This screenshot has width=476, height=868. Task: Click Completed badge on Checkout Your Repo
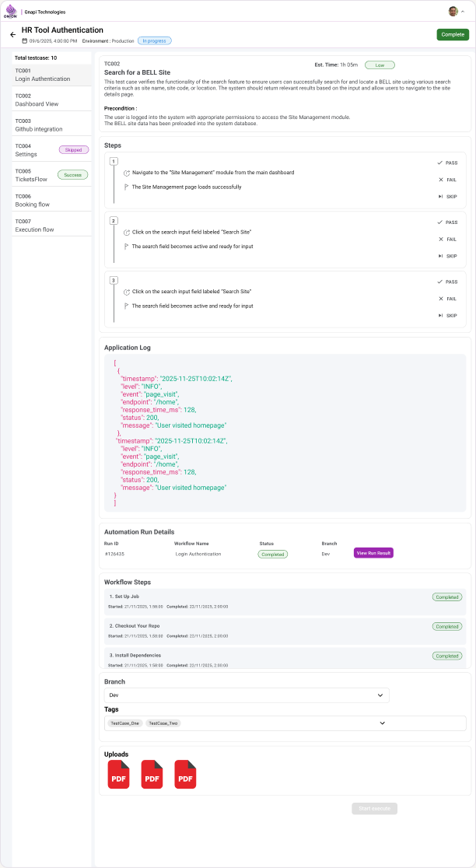[446, 627]
